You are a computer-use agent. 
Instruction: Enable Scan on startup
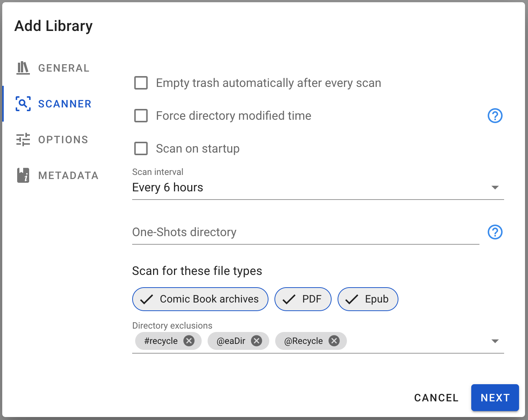click(x=141, y=148)
